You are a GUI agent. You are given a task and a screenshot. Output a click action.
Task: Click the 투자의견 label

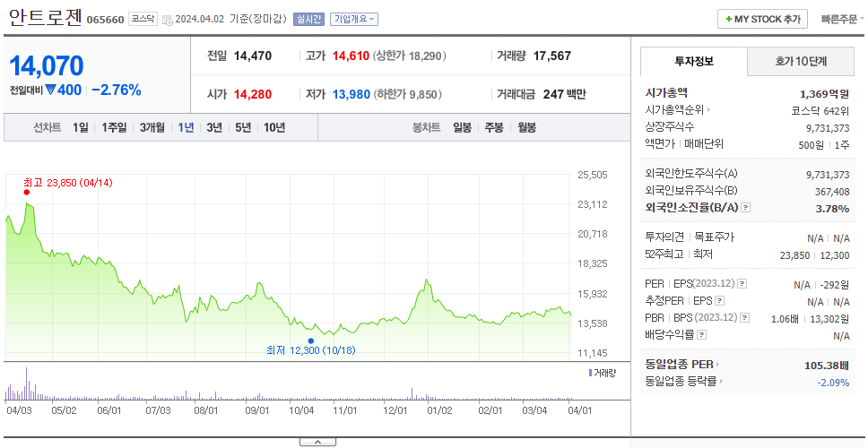pyautogui.click(x=664, y=237)
